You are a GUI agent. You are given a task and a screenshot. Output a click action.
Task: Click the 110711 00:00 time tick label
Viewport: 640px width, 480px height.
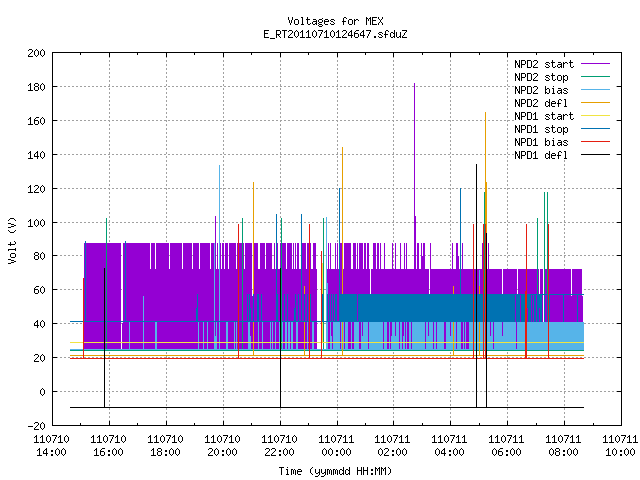tap(336, 446)
